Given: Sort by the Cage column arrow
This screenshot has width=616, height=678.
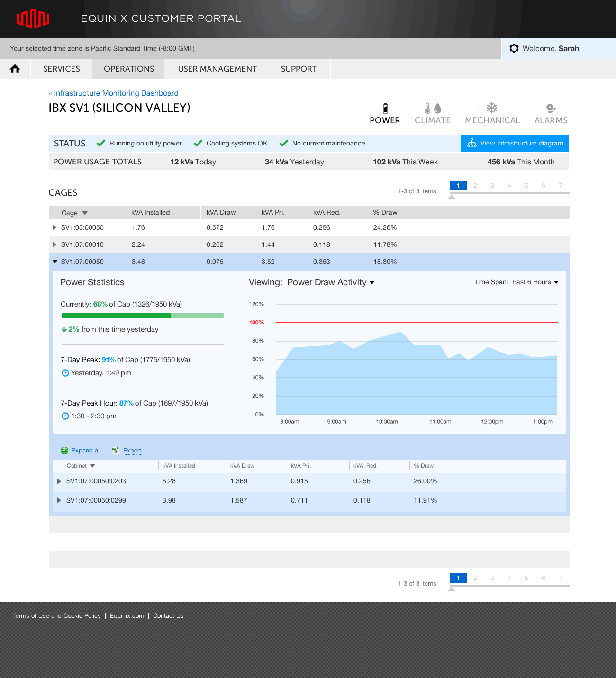Looking at the screenshot, I should click(x=85, y=213).
